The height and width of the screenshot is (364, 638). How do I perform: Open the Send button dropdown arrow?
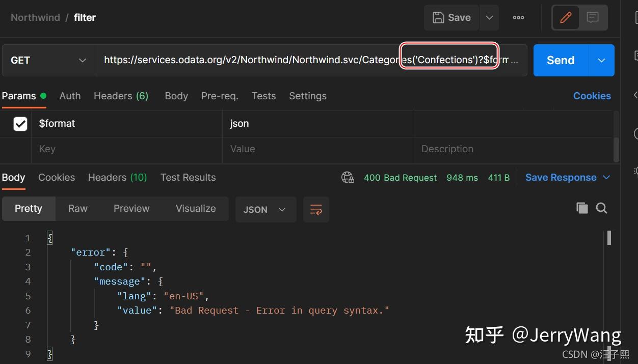pyautogui.click(x=601, y=60)
